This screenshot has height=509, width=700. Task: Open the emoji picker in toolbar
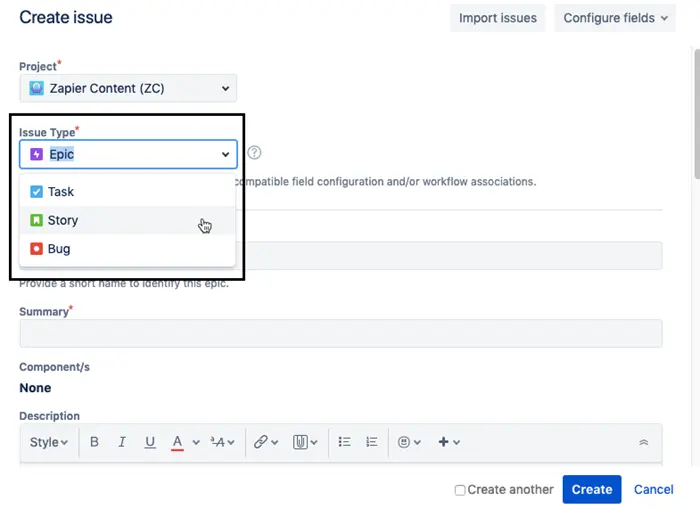[409, 442]
